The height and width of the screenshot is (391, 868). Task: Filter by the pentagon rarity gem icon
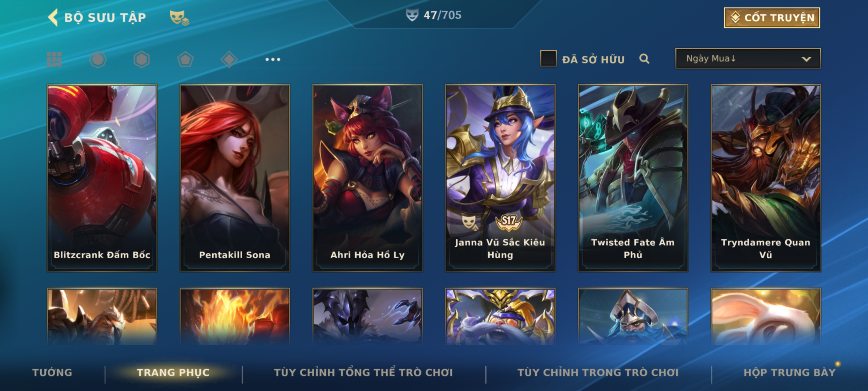185,59
